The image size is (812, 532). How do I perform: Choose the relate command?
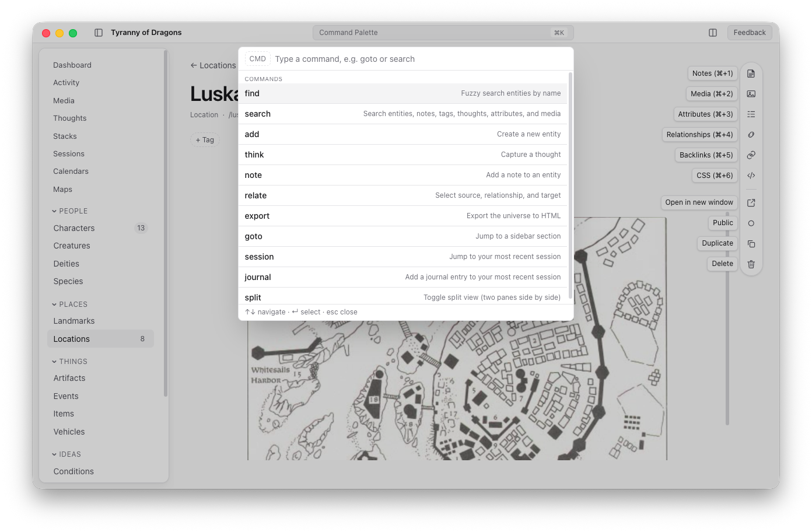point(402,195)
